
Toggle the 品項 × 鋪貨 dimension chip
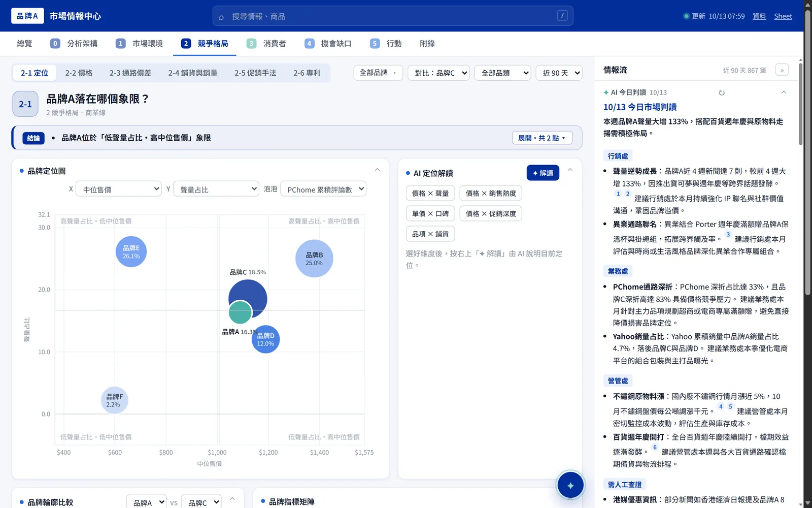pos(430,234)
